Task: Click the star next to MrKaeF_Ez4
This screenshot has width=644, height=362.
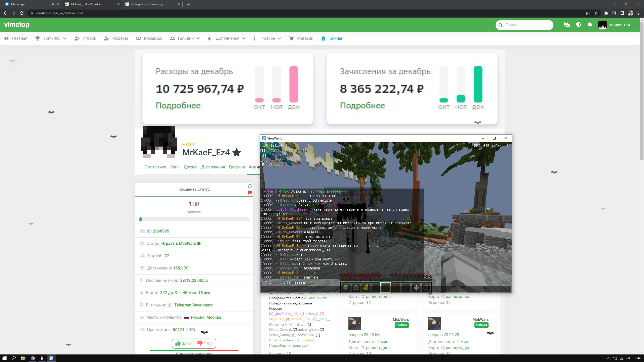Action: 237,152
